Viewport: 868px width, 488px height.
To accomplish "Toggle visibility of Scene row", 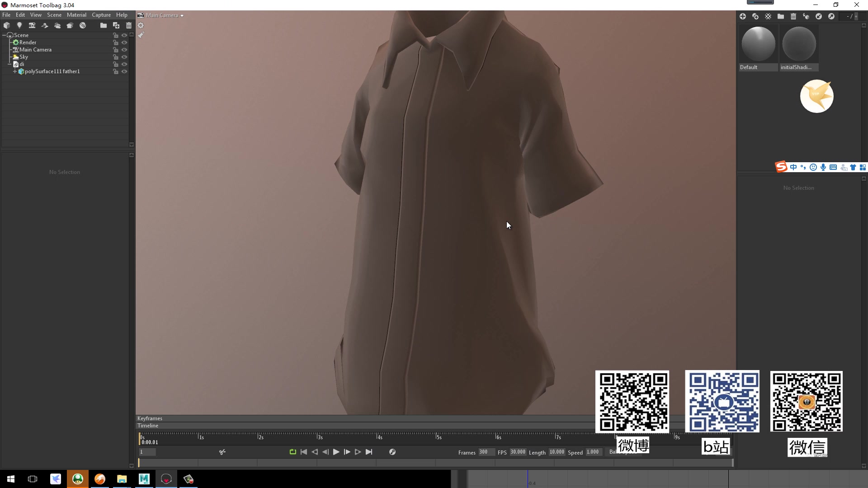I will (124, 35).
